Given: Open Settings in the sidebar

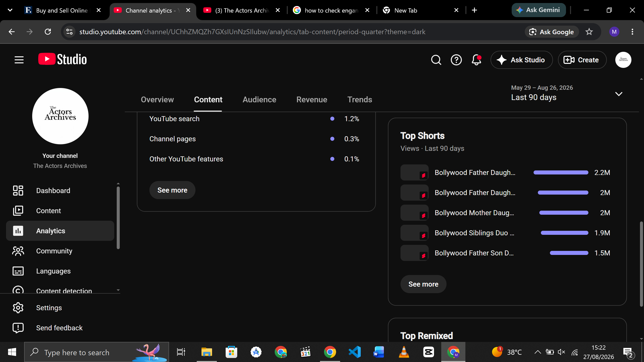Looking at the screenshot, I should [x=60, y=308].
